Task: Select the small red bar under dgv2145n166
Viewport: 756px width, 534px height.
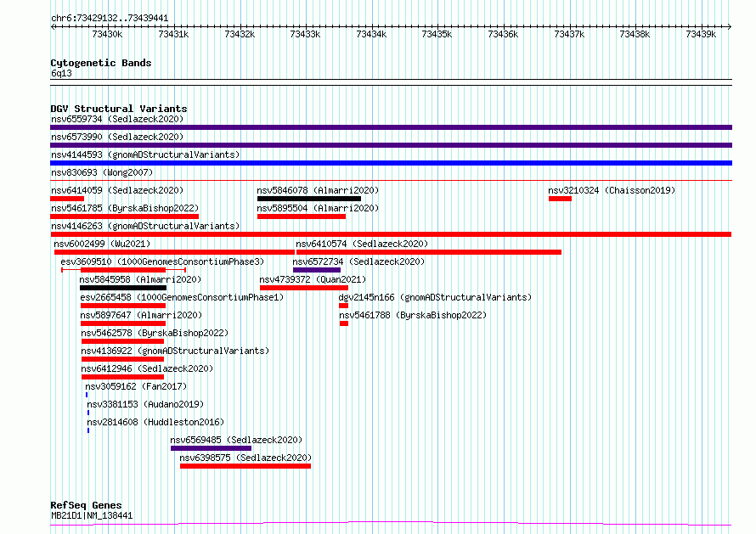Action: pos(344,306)
